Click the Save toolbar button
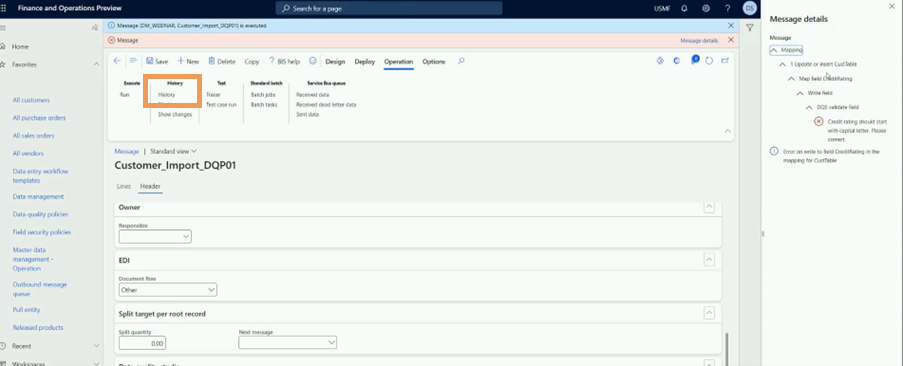The height and width of the screenshot is (366, 903). click(157, 61)
